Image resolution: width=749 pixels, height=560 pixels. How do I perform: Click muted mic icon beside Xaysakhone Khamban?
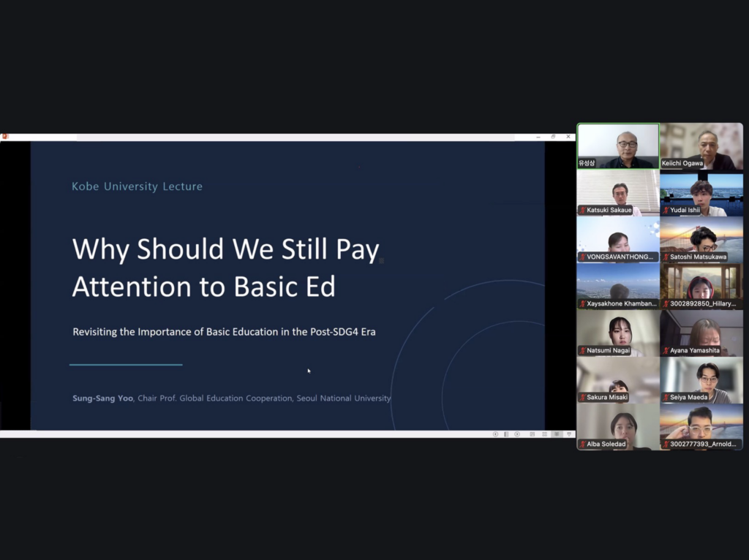pyautogui.click(x=583, y=303)
